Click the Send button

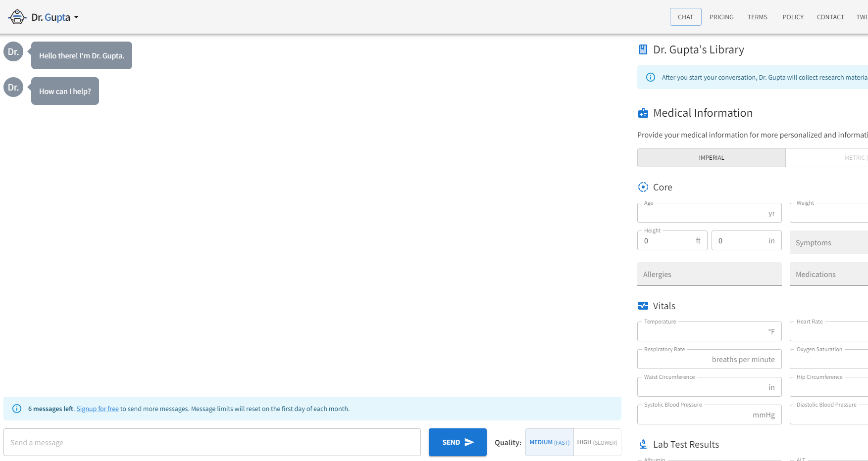(458, 442)
